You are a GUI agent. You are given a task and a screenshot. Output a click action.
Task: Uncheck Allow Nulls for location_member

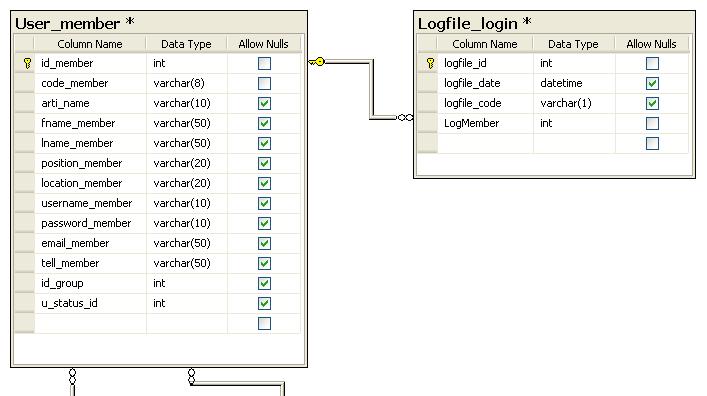click(x=264, y=184)
